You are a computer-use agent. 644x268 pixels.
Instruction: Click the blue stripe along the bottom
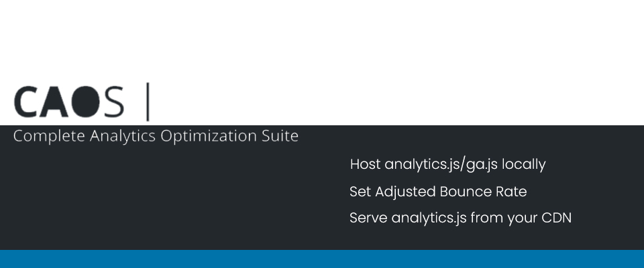pyautogui.click(x=322, y=259)
